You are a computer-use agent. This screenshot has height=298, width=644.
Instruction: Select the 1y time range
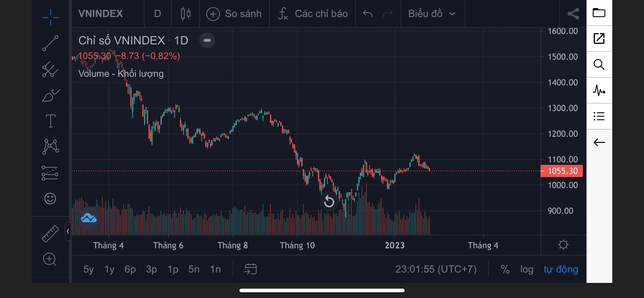coord(109,269)
